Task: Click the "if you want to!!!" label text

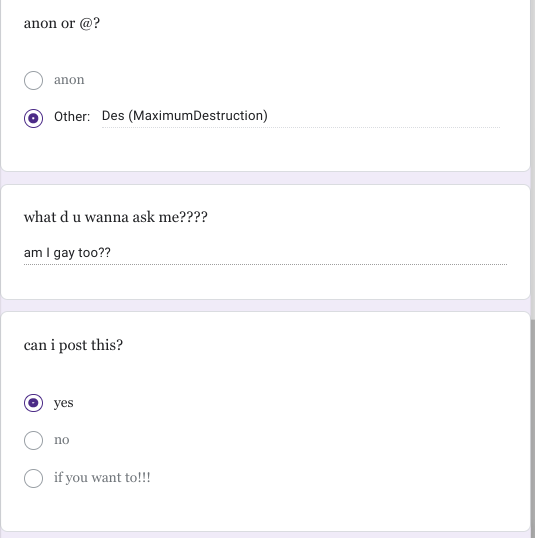Action: (102, 478)
